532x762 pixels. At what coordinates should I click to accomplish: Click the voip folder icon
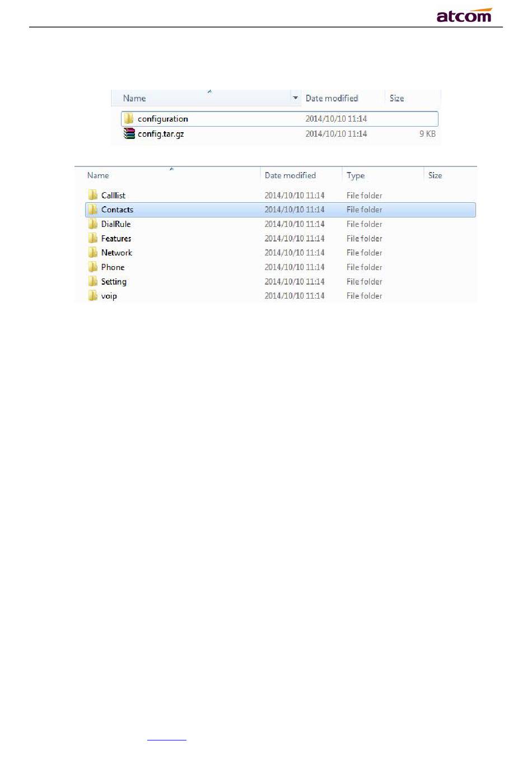click(93, 296)
